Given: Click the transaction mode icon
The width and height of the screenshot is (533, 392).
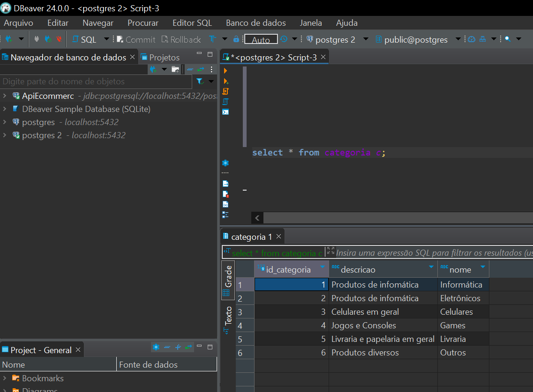Looking at the screenshot, I should coord(212,39).
